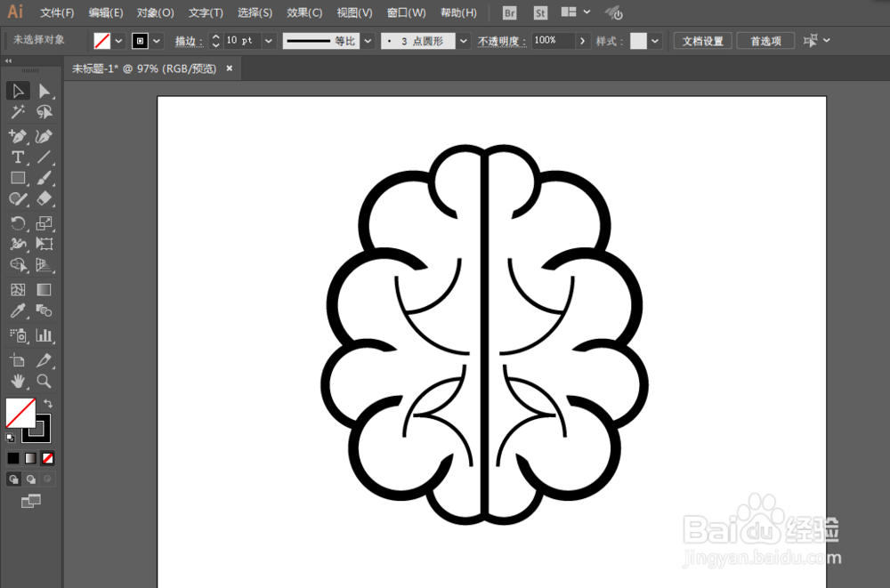Switch to the 未标题-1 document tab
The height and width of the screenshot is (588, 890).
click(x=142, y=68)
